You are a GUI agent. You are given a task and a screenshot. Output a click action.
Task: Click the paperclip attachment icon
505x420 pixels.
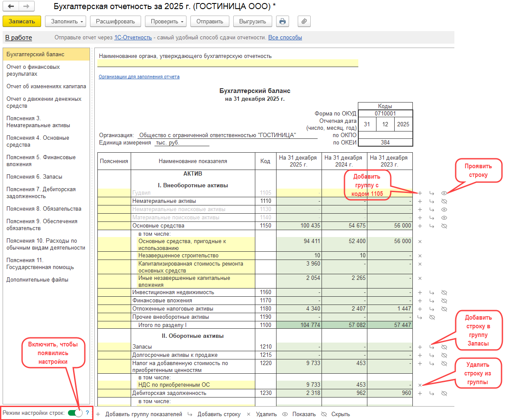304,21
